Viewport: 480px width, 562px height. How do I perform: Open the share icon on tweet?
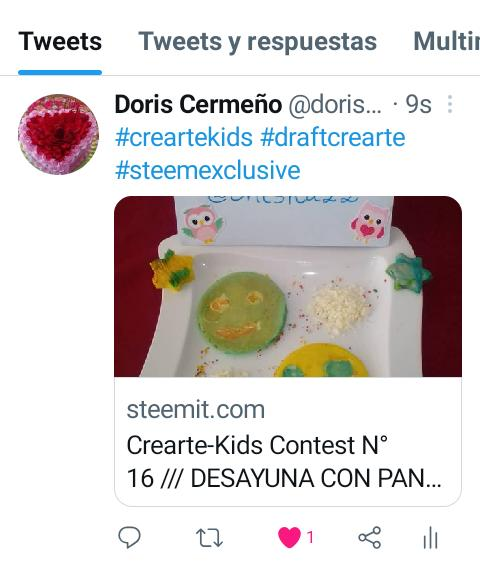(x=370, y=538)
